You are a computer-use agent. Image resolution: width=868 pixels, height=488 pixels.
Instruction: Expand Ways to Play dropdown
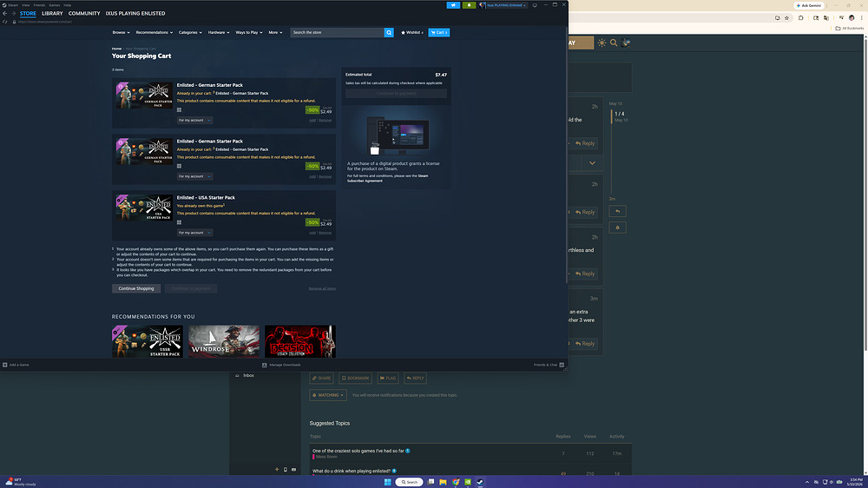point(249,33)
